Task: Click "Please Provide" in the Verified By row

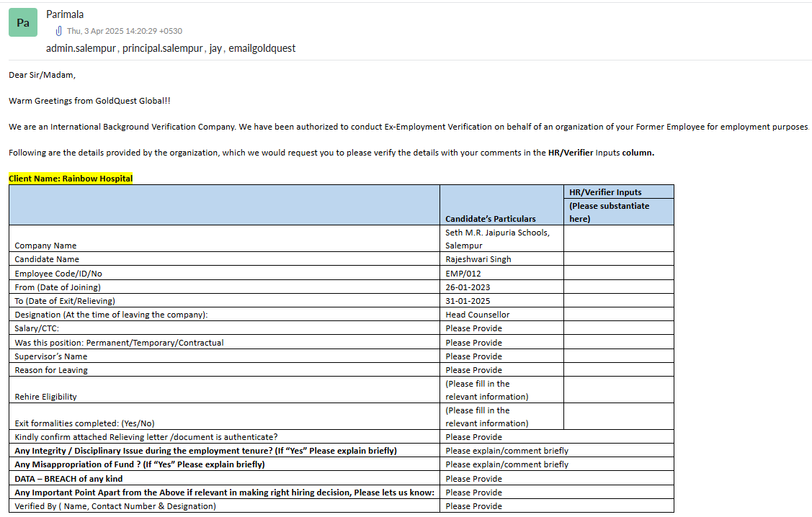Action: [x=473, y=506]
